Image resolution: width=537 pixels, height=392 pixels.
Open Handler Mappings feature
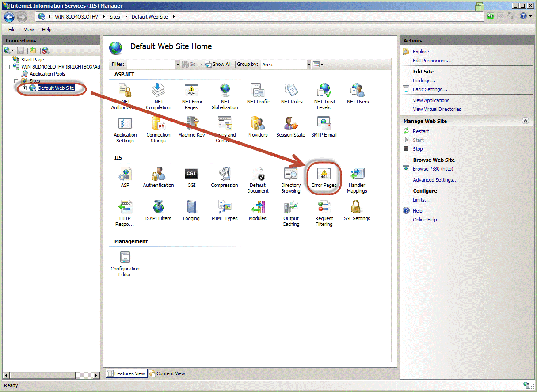point(357,180)
